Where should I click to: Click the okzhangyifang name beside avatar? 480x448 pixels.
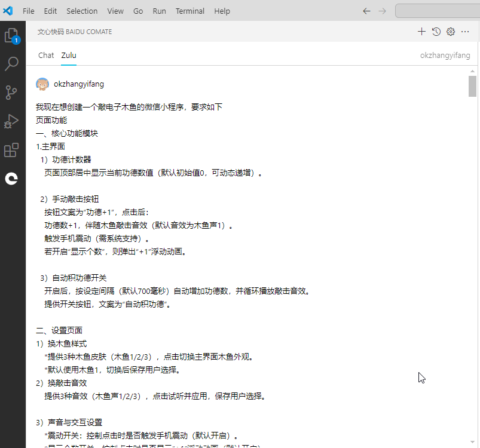click(79, 84)
